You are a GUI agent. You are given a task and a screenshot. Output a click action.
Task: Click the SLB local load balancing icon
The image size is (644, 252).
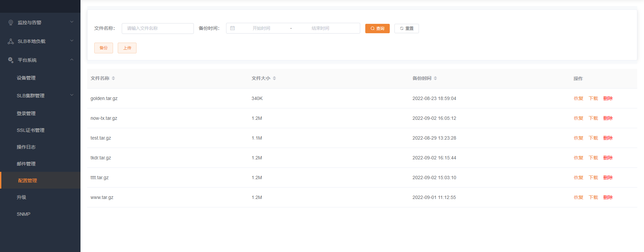[11, 41]
